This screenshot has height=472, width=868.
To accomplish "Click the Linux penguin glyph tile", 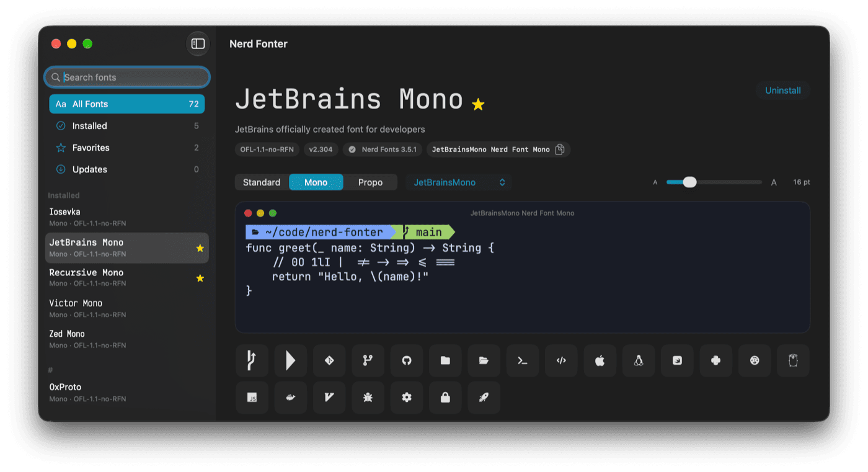I will 639,360.
